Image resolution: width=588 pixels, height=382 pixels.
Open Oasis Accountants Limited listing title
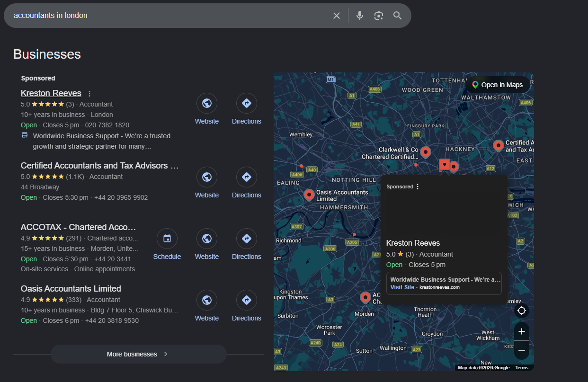(x=71, y=289)
